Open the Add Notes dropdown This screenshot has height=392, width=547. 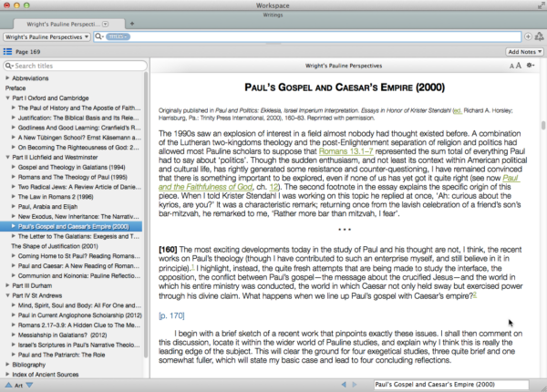[x=524, y=52]
